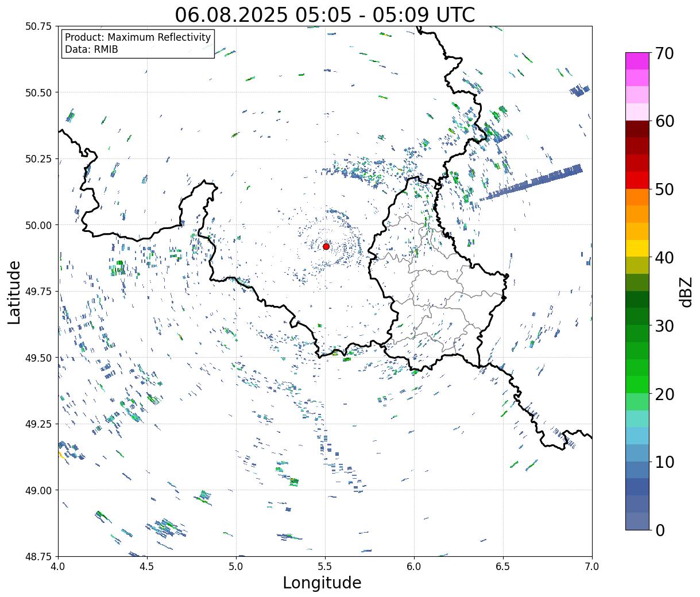Image resolution: width=700 pixels, height=597 pixels.
Task: Click the latitude tick label 49.50
Action: (38, 358)
